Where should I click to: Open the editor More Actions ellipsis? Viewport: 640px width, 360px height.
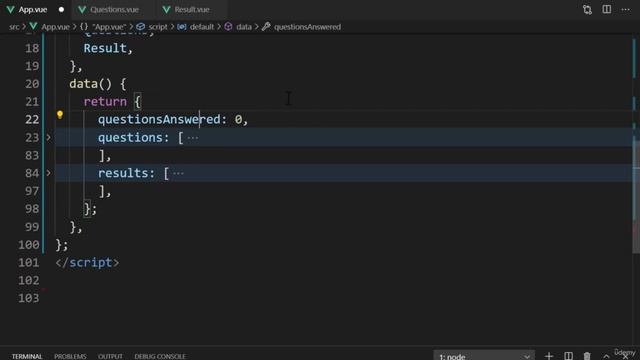pos(625,9)
